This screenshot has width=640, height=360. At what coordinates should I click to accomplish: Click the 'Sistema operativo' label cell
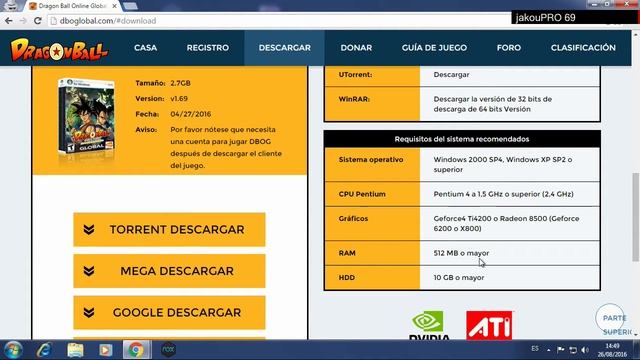372,164
